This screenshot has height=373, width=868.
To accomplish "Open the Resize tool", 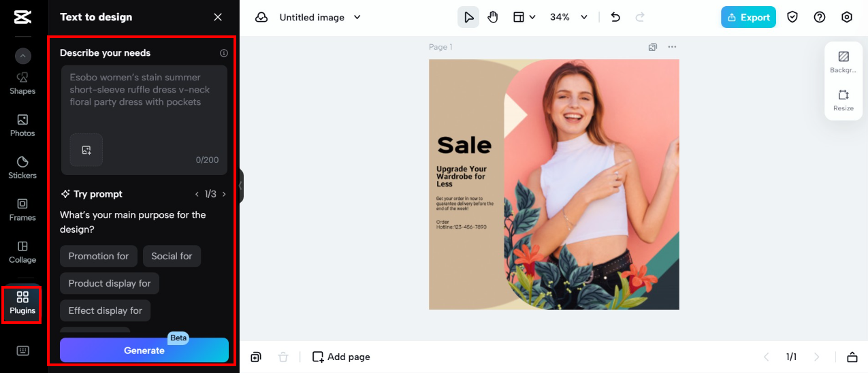I will pos(843,100).
